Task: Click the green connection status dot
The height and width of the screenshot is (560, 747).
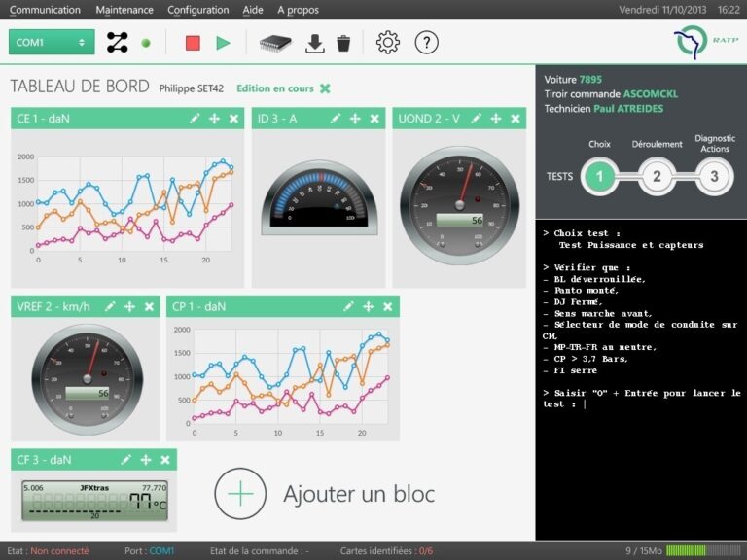Action: coord(146,43)
